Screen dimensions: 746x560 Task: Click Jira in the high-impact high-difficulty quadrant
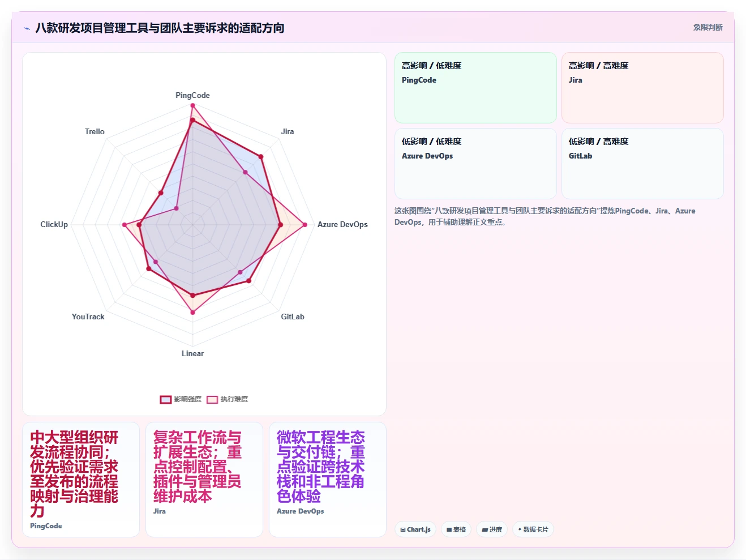click(575, 80)
